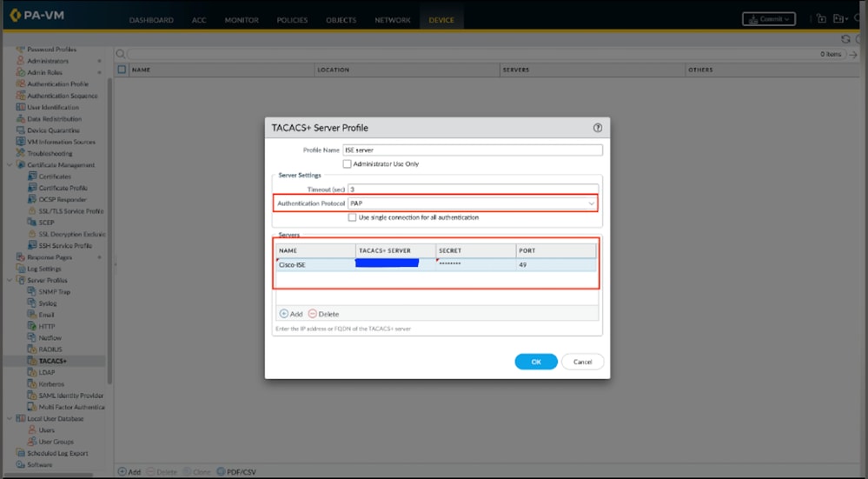Click Cancel in TACACS+ Server Profile dialog
This screenshot has width=868, height=479.
click(582, 362)
